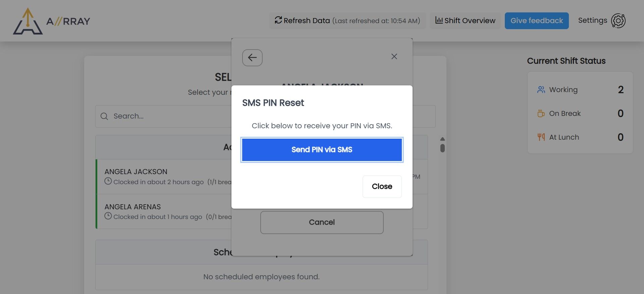Screen dimensions: 644x294
Task: Click the clock icon under Angela Jackson
Action: 108,181
